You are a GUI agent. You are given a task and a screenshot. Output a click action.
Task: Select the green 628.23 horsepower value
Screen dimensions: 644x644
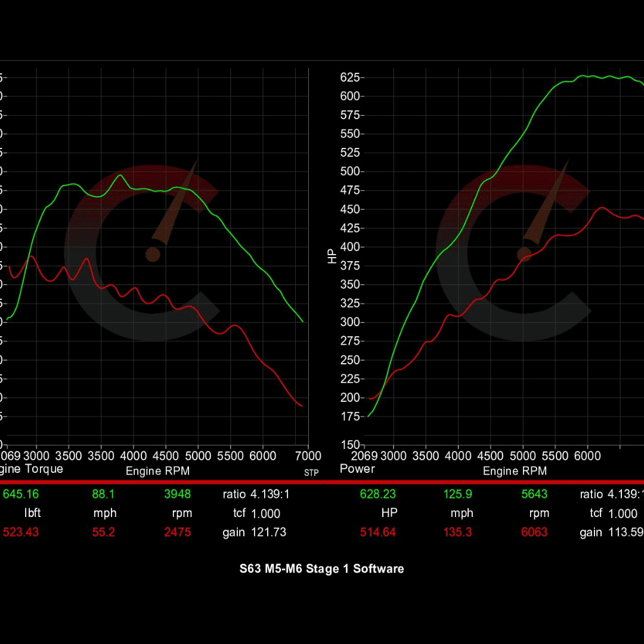[x=378, y=494]
